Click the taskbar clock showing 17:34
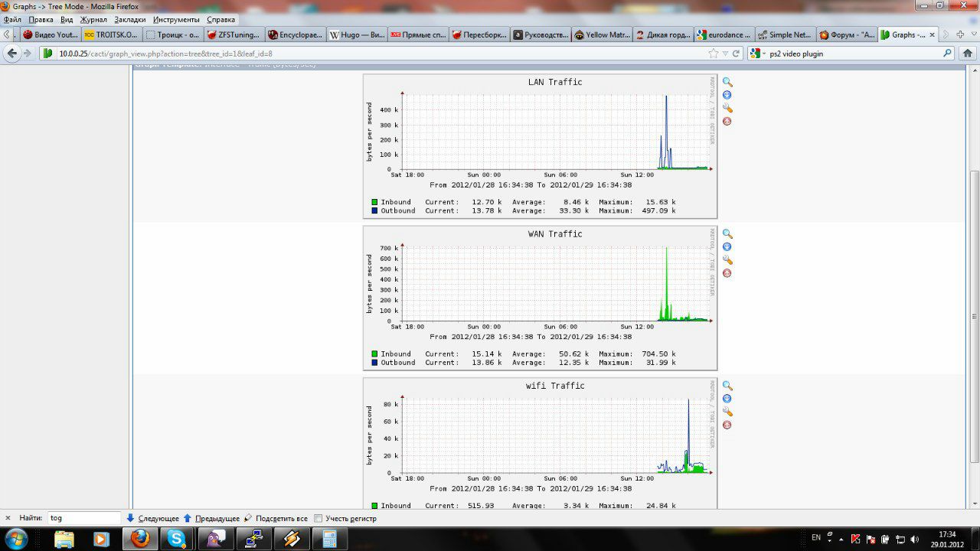The image size is (980, 551). (x=947, y=540)
